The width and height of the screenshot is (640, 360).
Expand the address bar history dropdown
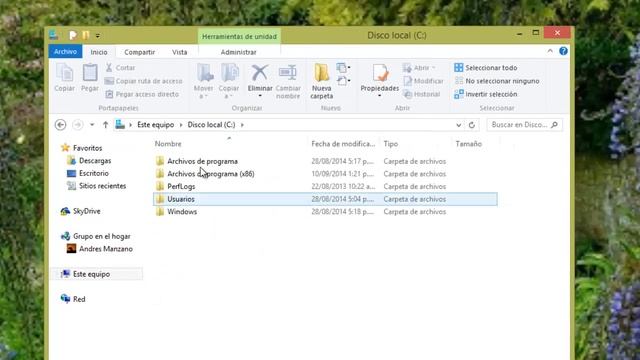458,125
